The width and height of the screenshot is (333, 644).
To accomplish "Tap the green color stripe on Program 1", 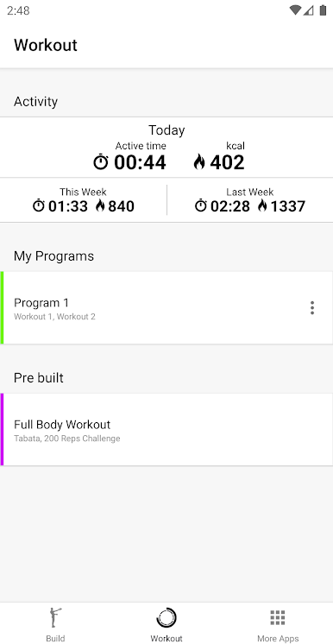I will (2, 307).
